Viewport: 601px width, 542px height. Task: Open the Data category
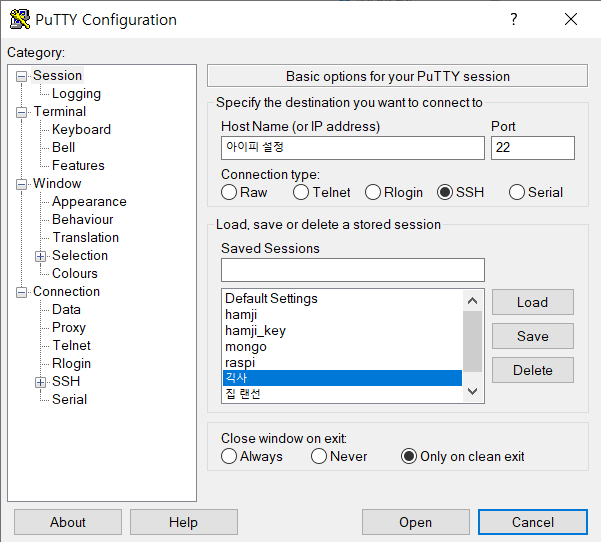66,310
